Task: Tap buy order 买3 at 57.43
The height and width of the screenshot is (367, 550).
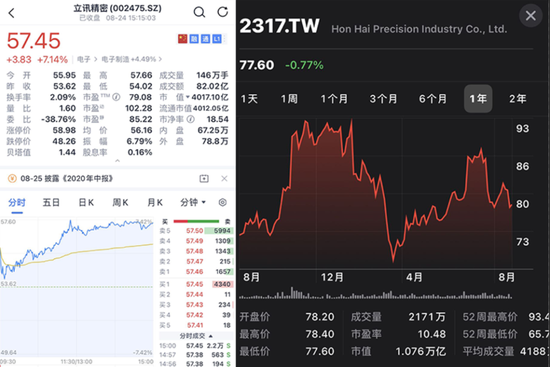Action: click(195, 305)
